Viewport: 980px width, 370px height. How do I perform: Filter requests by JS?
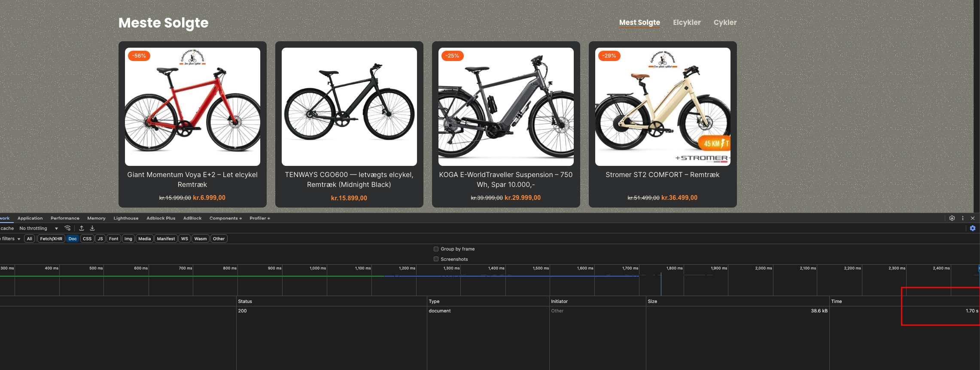[100, 239]
